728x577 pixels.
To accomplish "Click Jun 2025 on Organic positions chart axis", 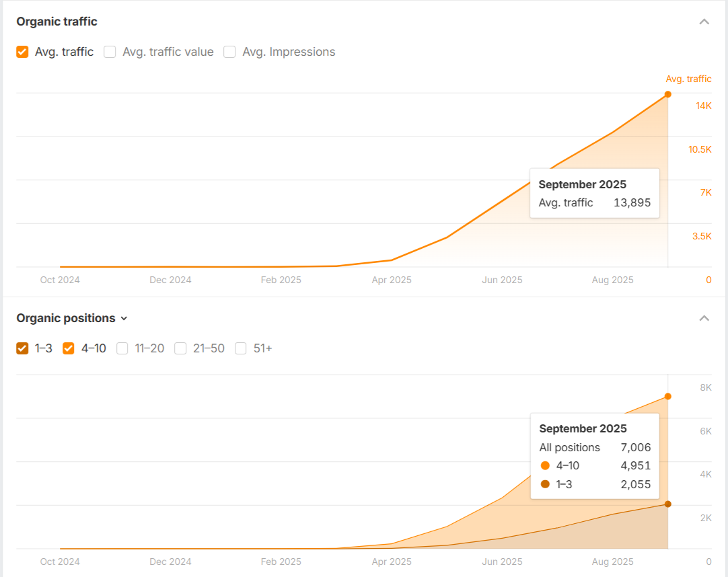I will tap(502, 562).
